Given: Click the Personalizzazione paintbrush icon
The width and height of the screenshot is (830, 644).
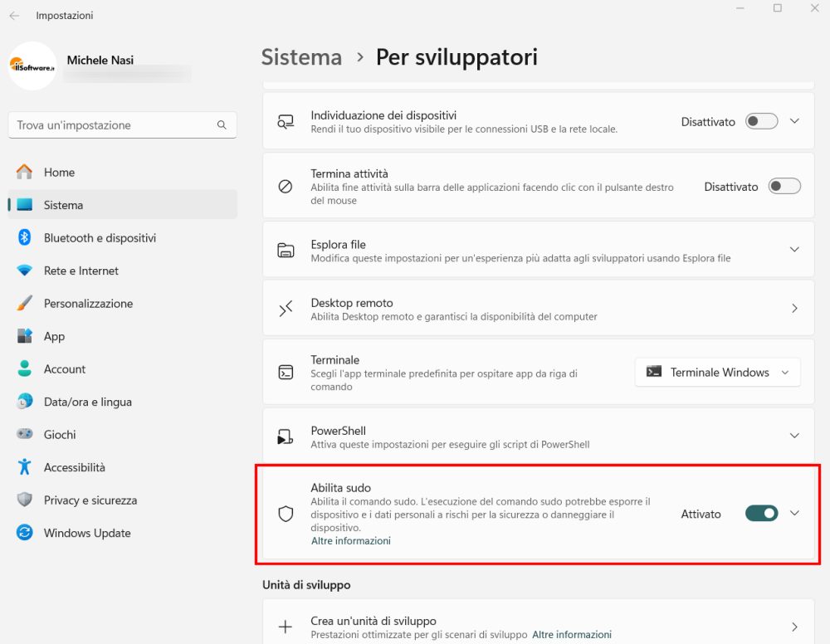Looking at the screenshot, I should pos(24,303).
